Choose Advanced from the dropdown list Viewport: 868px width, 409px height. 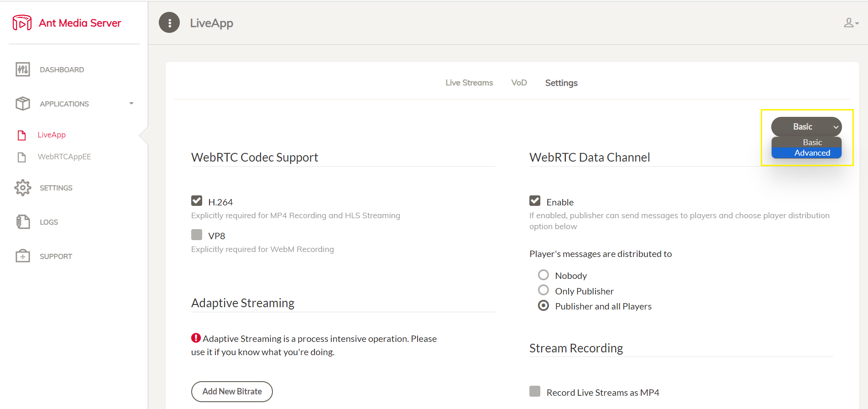(x=806, y=153)
